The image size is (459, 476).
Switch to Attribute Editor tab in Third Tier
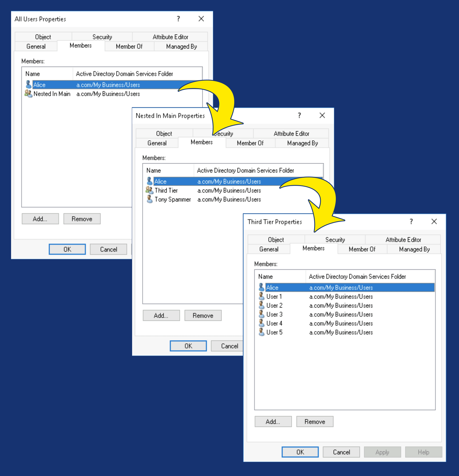403,240
